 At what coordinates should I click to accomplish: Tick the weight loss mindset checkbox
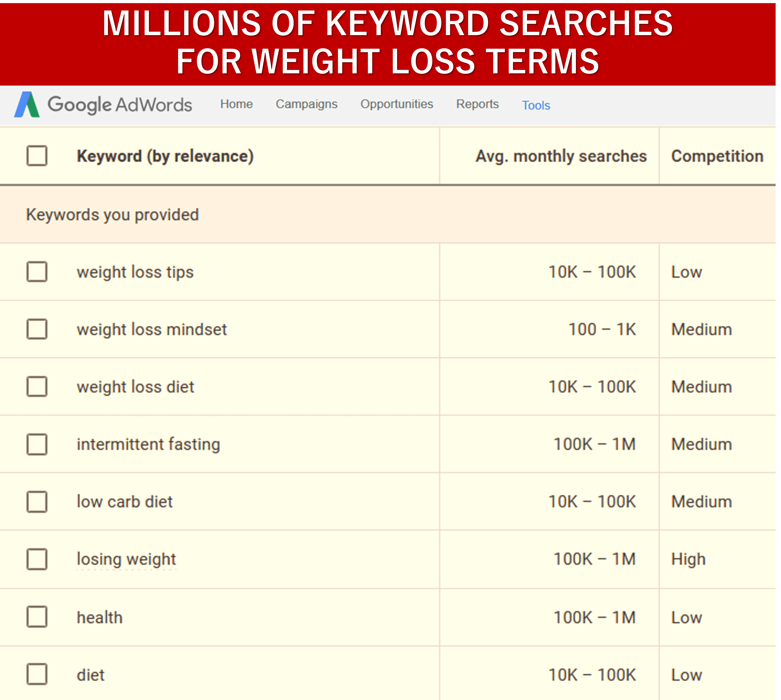pos(37,329)
